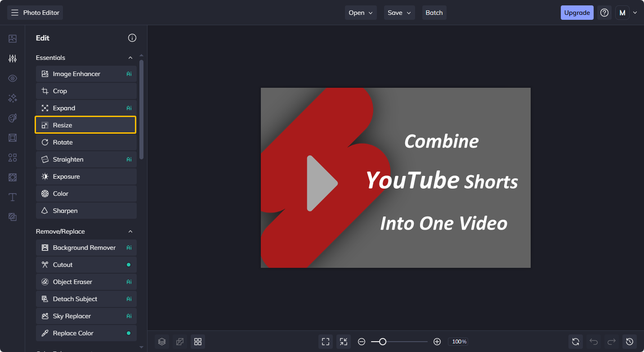Image resolution: width=644 pixels, height=352 pixels.
Task: Select the Image Enhancer tool
Action: [86, 74]
